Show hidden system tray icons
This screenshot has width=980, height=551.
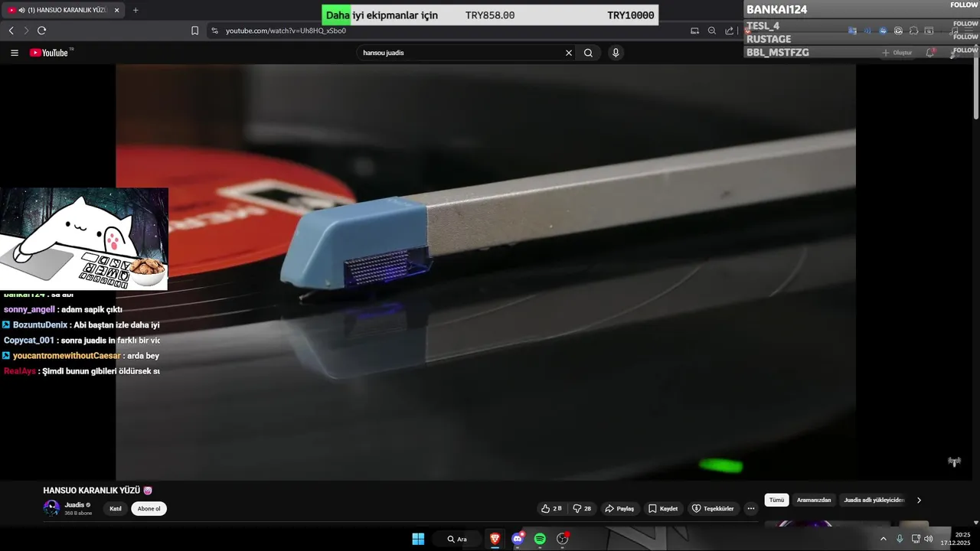coord(883,539)
